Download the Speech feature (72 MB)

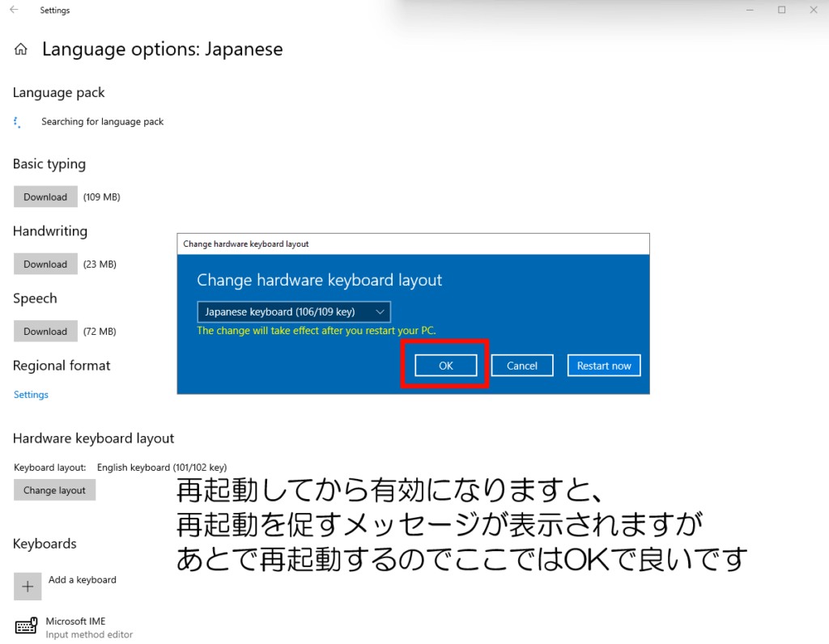45,331
